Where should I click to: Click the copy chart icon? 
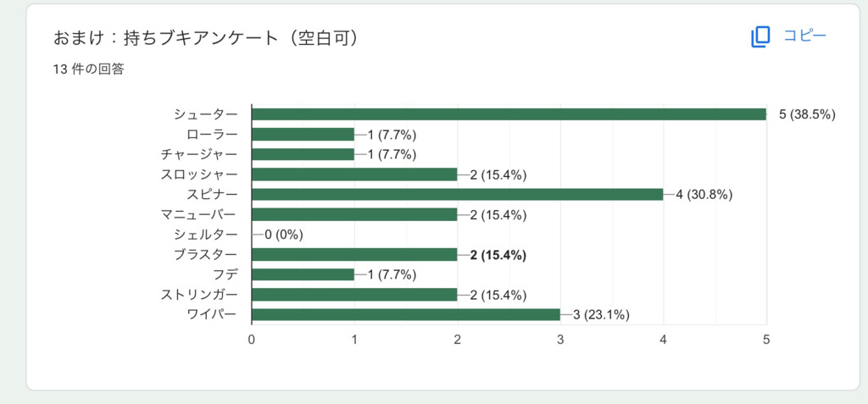[x=759, y=36]
